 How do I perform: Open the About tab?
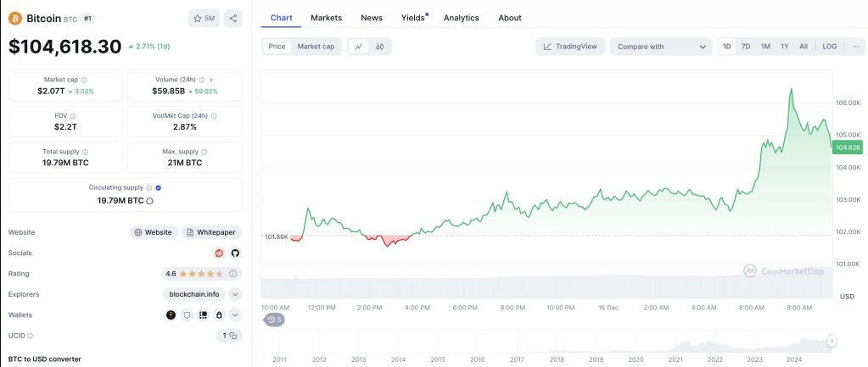point(510,18)
